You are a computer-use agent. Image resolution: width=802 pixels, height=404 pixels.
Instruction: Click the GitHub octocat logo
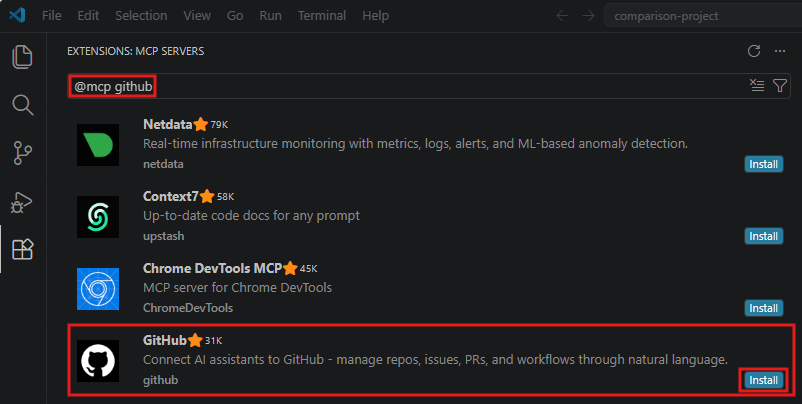pyautogui.click(x=98, y=361)
